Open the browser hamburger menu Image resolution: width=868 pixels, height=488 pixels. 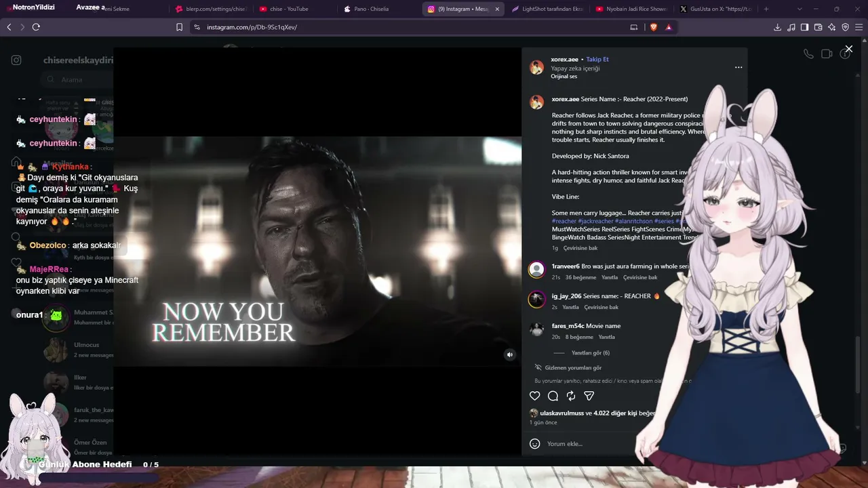point(859,27)
